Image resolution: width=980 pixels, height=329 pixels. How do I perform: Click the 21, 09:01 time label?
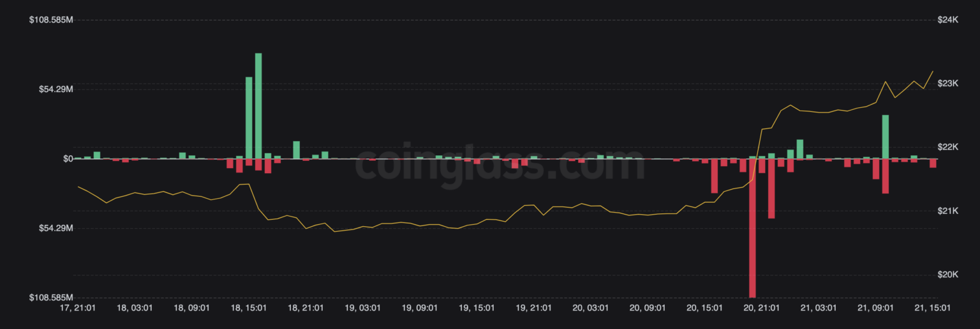[876, 308]
